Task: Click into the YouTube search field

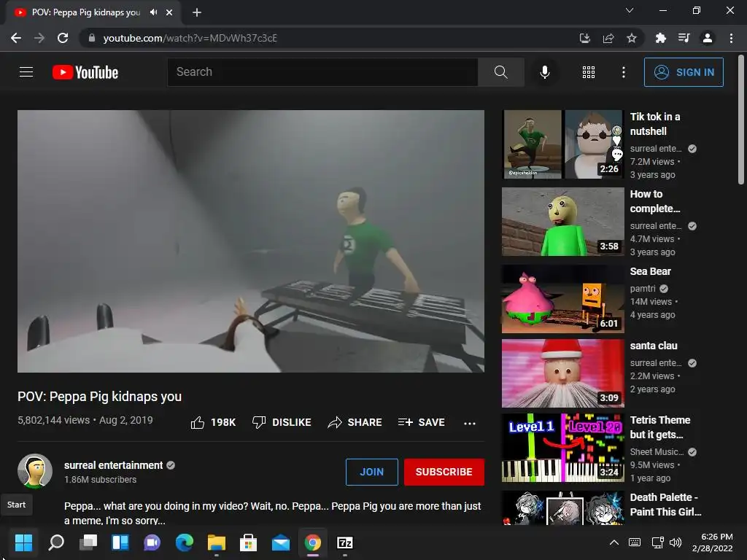Action: pos(322,72)
